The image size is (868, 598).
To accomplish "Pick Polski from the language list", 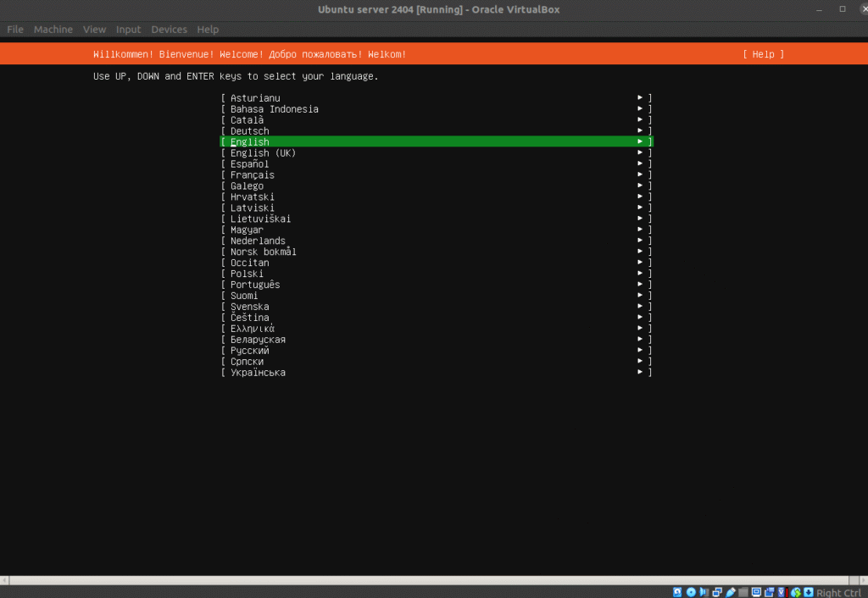I will (x=247, y=274).
